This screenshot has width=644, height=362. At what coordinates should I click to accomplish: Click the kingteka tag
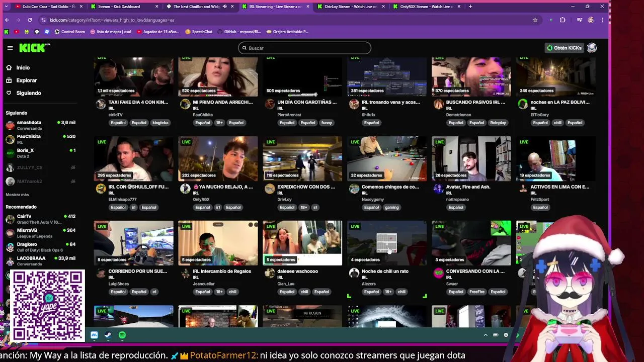pos(160,123)
